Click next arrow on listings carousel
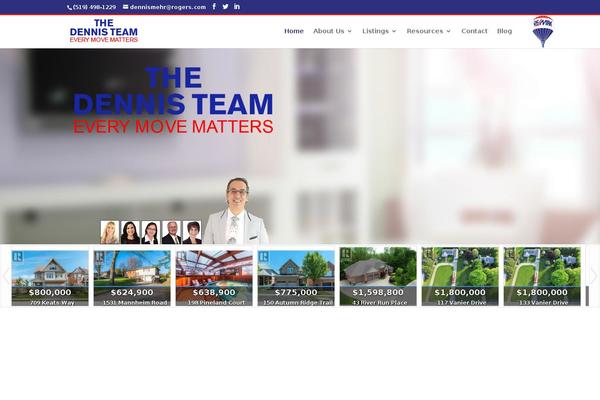The width and height of the screenshot is (600, 400). click(593, 276)
